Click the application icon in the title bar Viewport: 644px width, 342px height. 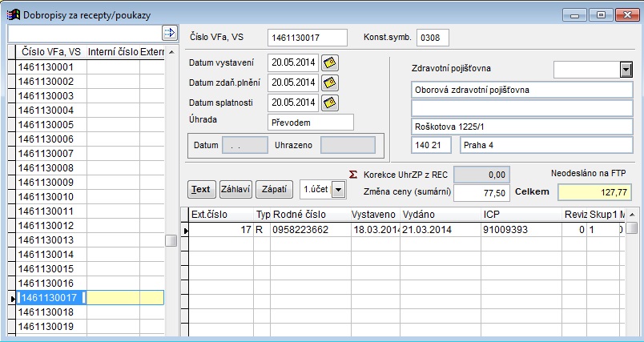(14, 15)
